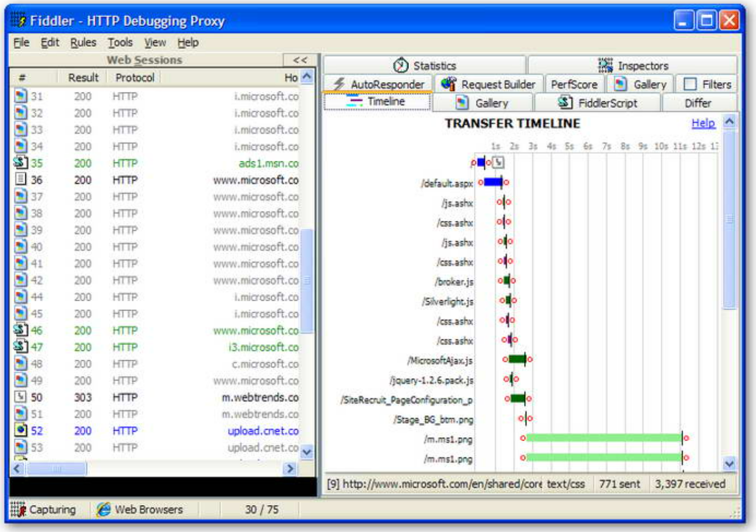Toggle the Filters tab checkbox
The image size is (756, 532).
690,84
